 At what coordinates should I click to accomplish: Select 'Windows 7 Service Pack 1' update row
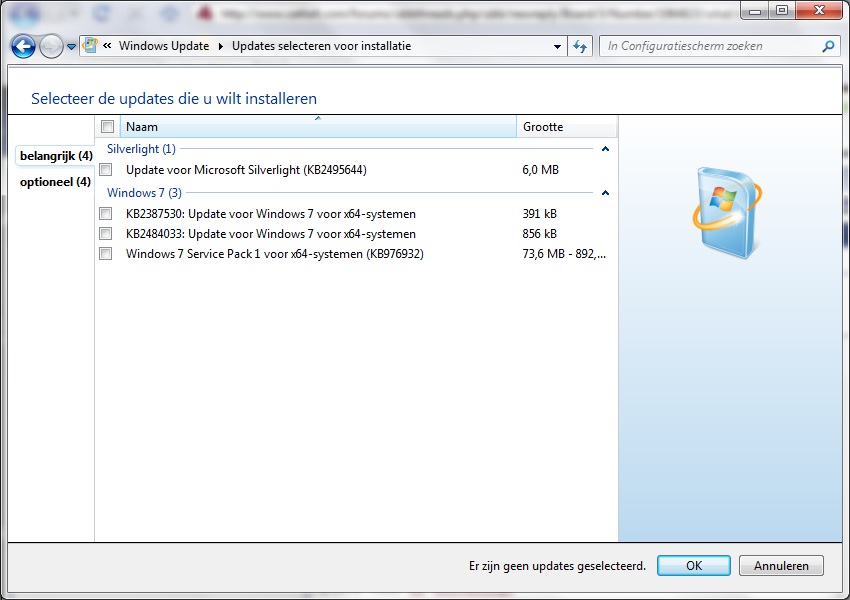coord(356,254)
